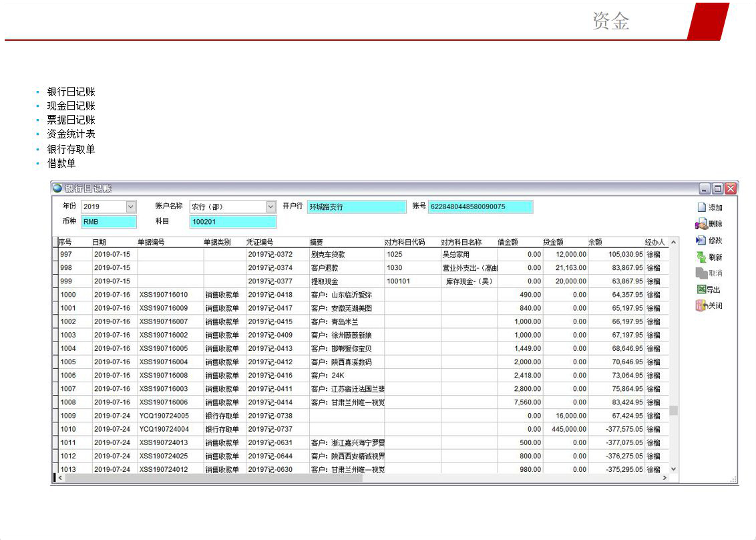The image size is (756, 540).
Task: Click the 币种 RMB currency field
Action: click(109, 222)
